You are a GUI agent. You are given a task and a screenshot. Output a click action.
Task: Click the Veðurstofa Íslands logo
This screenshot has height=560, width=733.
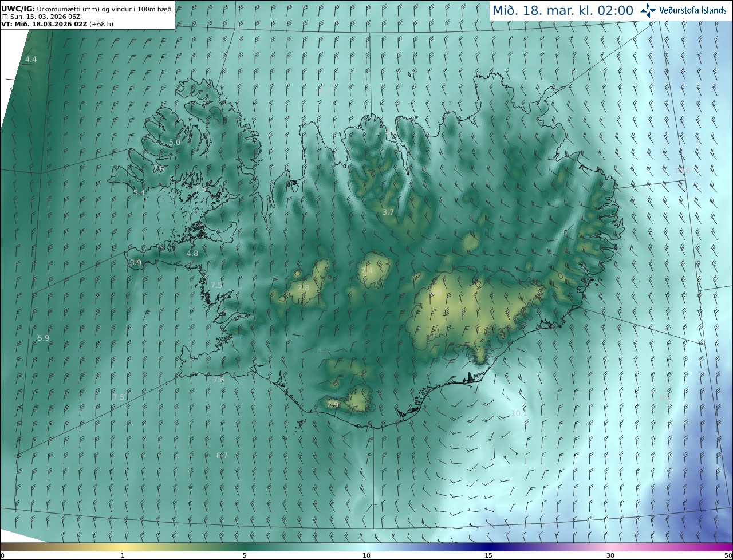(x=684, y=10)
